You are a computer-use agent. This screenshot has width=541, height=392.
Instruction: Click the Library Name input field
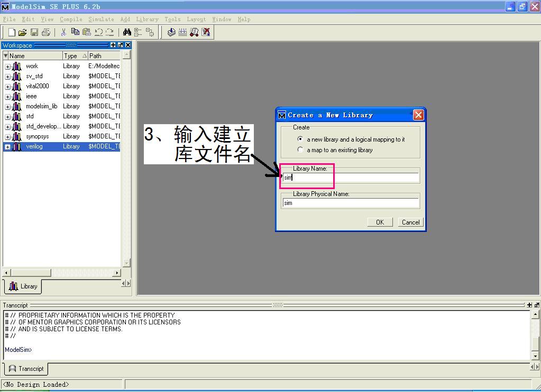[x=351, y=178]
